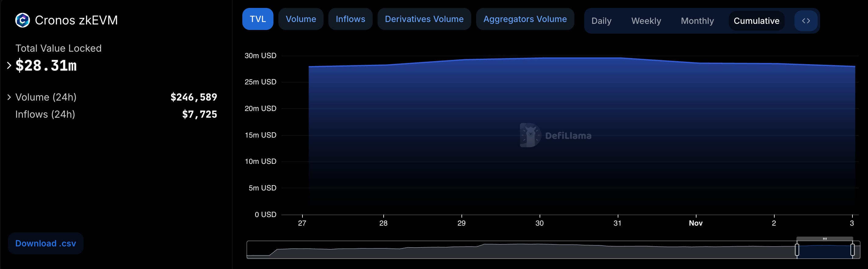Select the Cumulative grouping
This screenshot has width=868, height=269.
click(757, 21)
